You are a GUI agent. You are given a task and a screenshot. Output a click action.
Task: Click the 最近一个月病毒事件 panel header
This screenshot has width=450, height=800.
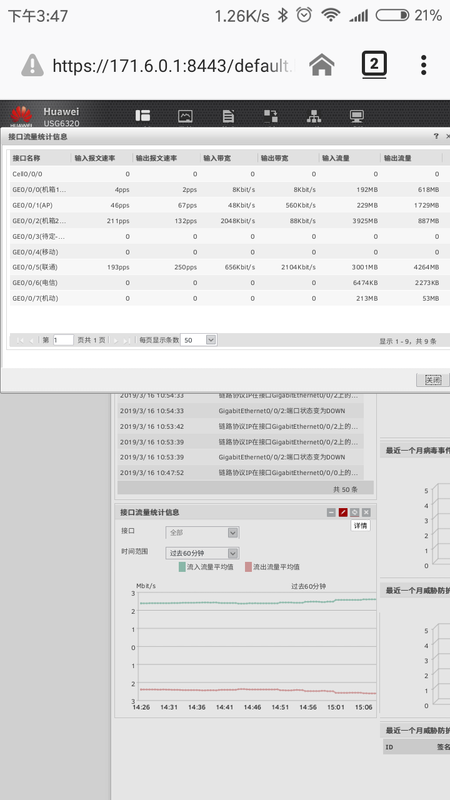(x=417, y=451)
